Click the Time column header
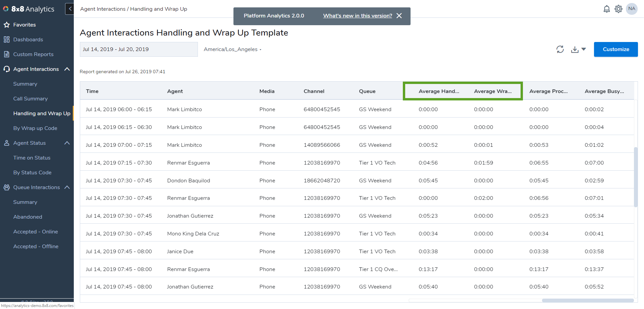The height and width of the screenshot is (309, 644). tap(92, 91)
